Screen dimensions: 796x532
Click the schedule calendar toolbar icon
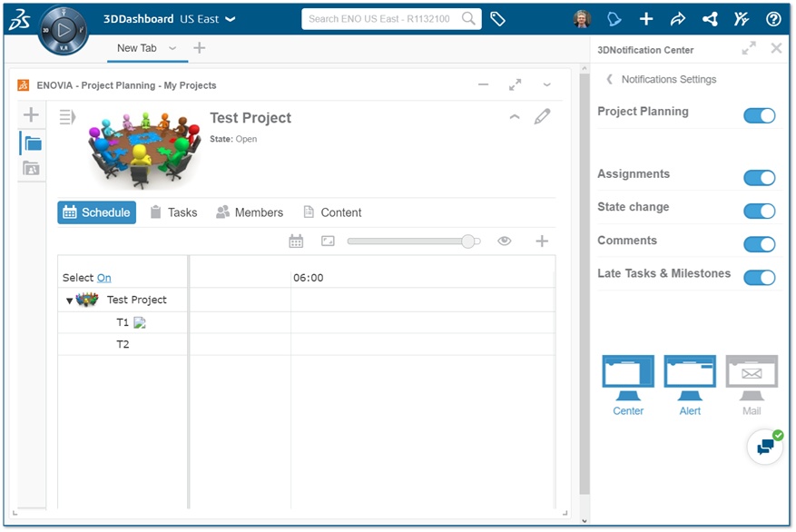click(296, 241)
